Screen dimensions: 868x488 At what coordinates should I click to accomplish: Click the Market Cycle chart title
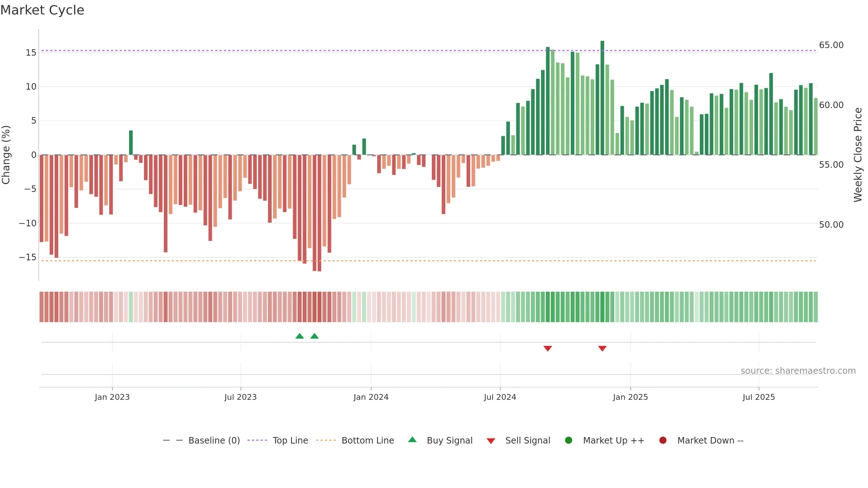pos(42,10)
